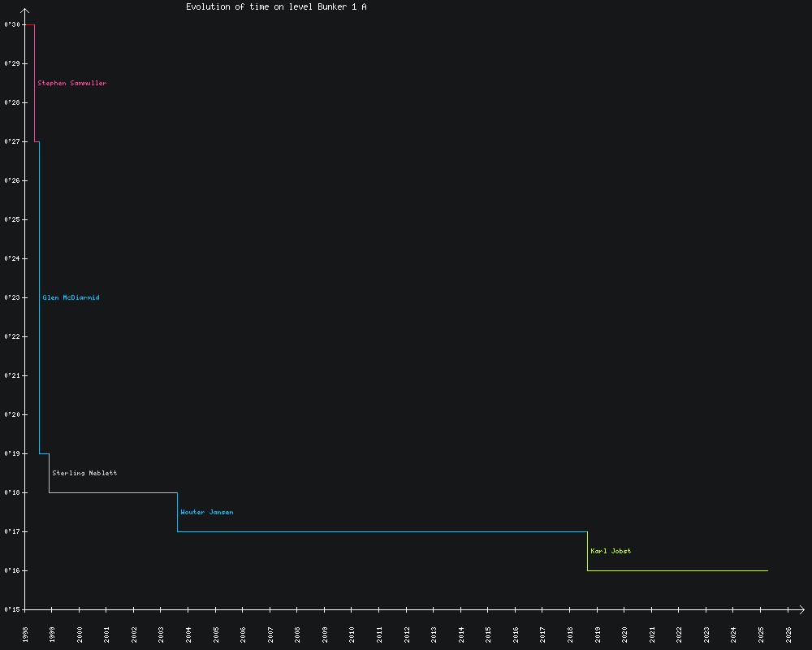Click the upward arrow atop the Y axis
This screenshot has height=650, width=812.
click(25, 11)
